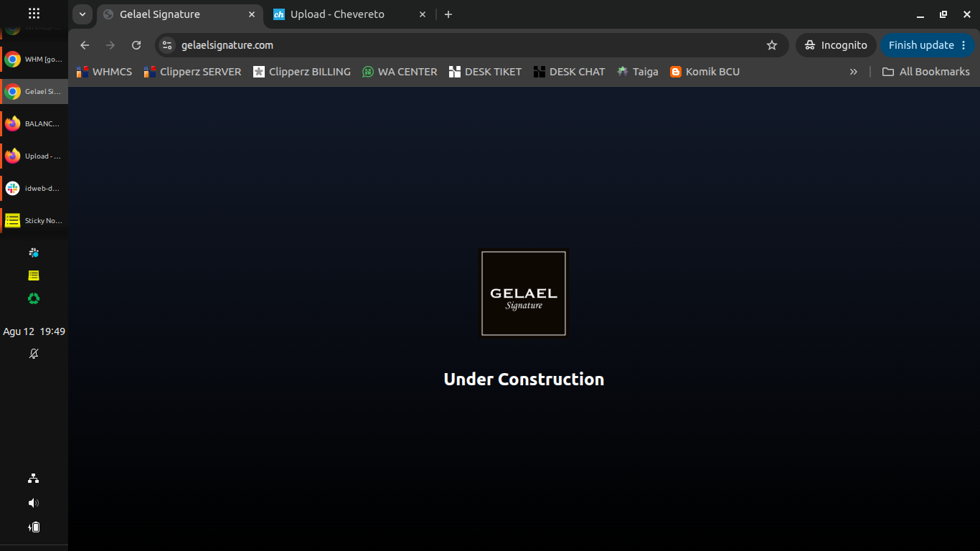The width and height of the screenshot is (980, 551).
Task: Close the Upload - Chevereto tab
Action: coord(423,14)
